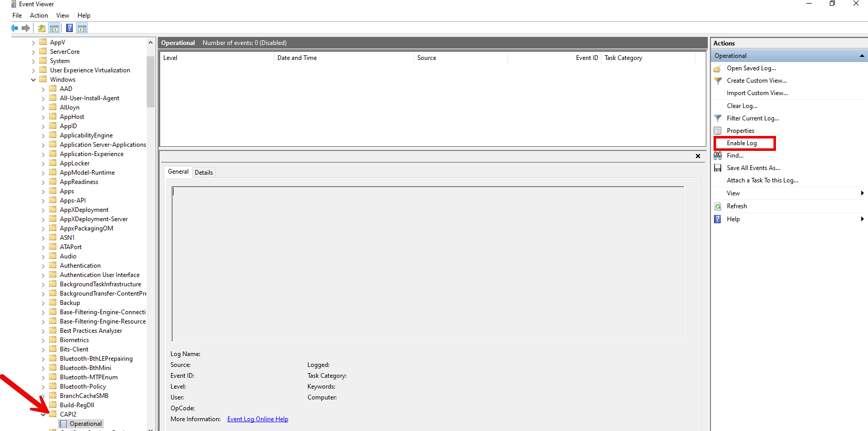Open the Action menu
Image resolution: width=868 pixels, height=431 pixels.
pos(39,16)
